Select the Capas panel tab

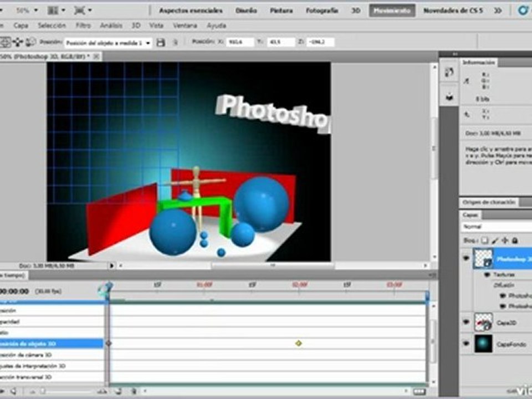pos(470,215)
